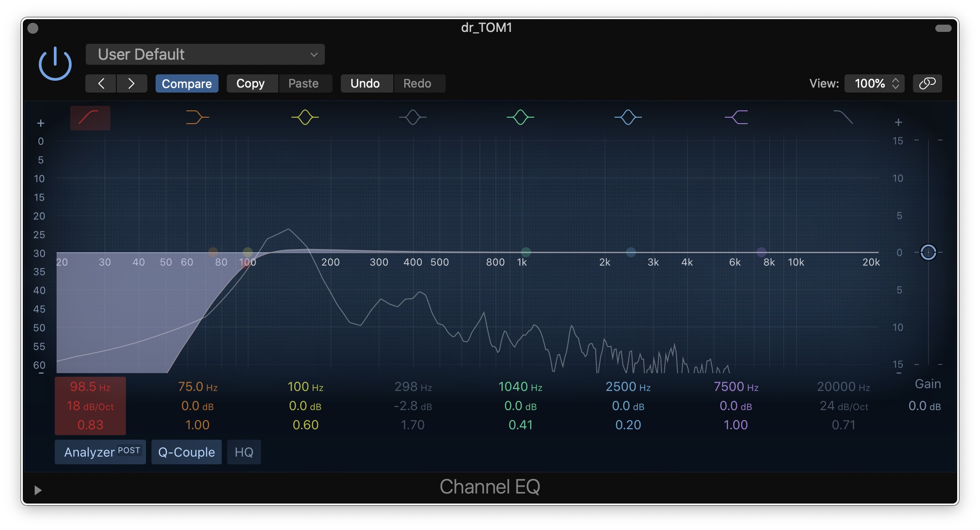Click the Undo button
This screenshot has height=530, width=980.
[365, 83]
